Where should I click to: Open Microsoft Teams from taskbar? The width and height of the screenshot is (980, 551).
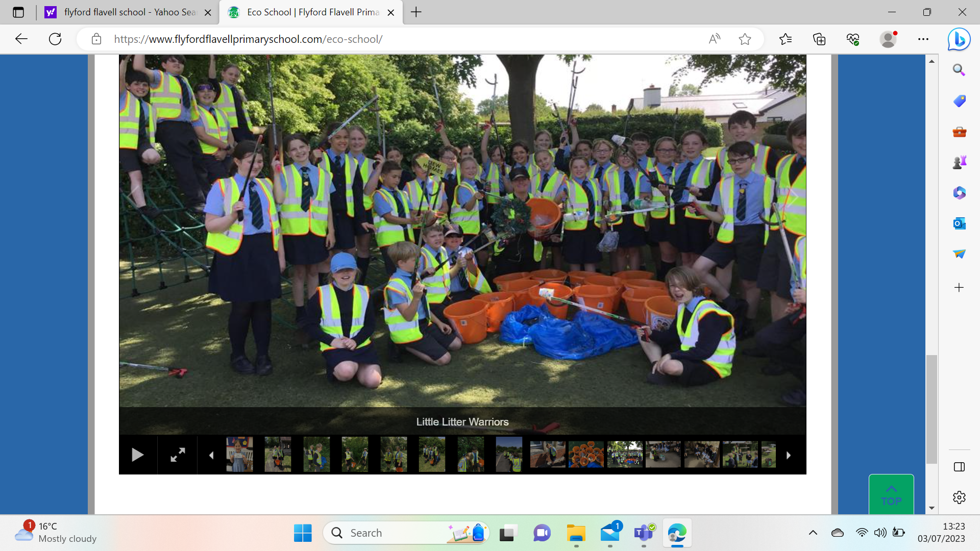click(x=644, y=533)
